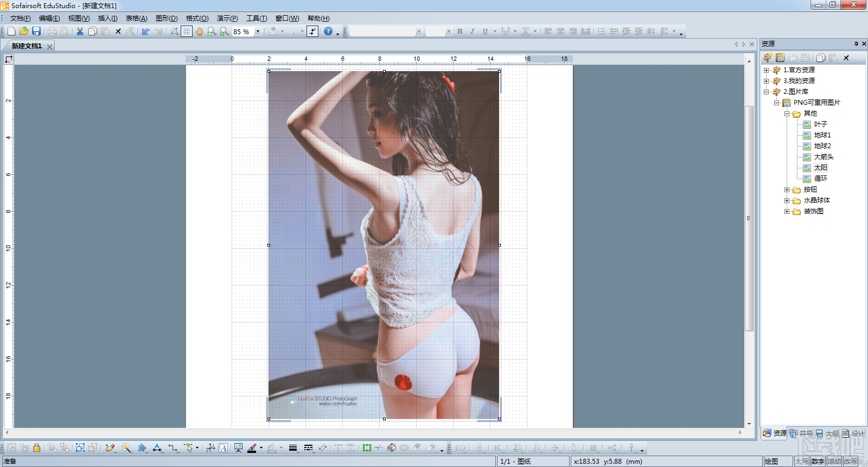Click the open folder toolbar icon
Viewport: 868px width, 467px height.
point(24,31)
